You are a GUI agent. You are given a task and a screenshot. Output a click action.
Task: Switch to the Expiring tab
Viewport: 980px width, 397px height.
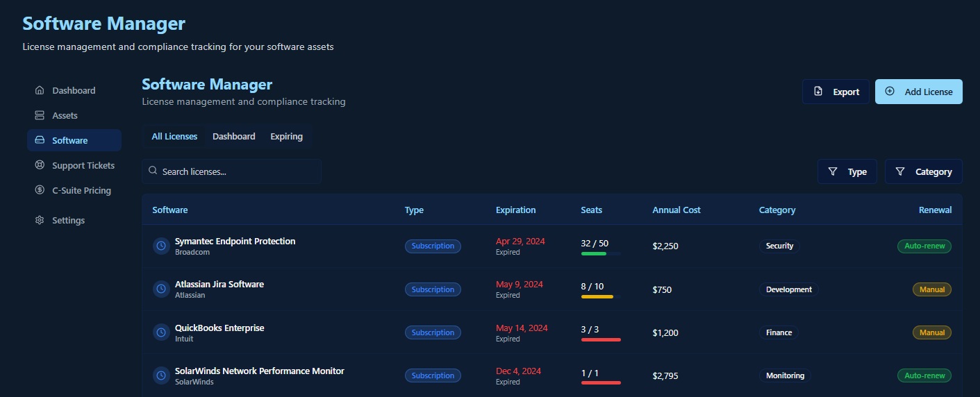pos(286,137)
